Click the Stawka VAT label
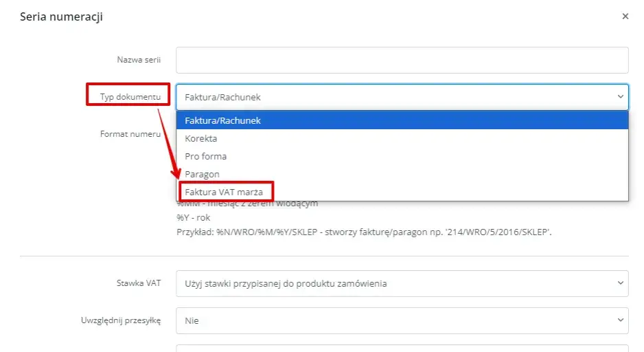 [139, 283]
